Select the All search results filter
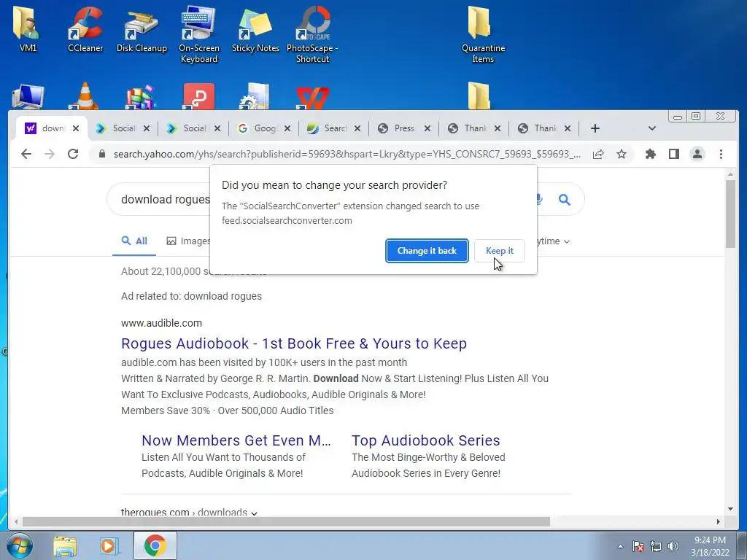Image resolution: width=747 pixels, height=560 pixels. [x=134, y=241]
